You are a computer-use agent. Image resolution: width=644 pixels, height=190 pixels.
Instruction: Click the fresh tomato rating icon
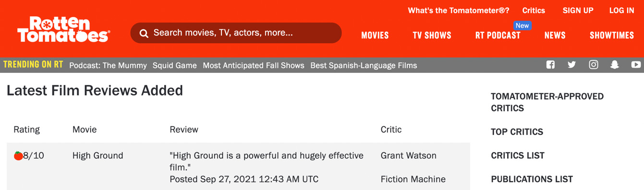[18, 155]
